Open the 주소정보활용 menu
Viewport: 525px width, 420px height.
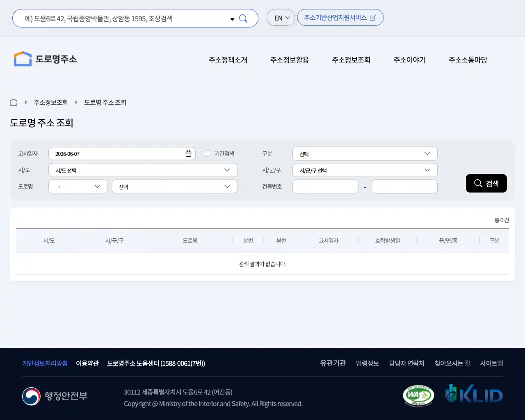(x=290, y=60)
